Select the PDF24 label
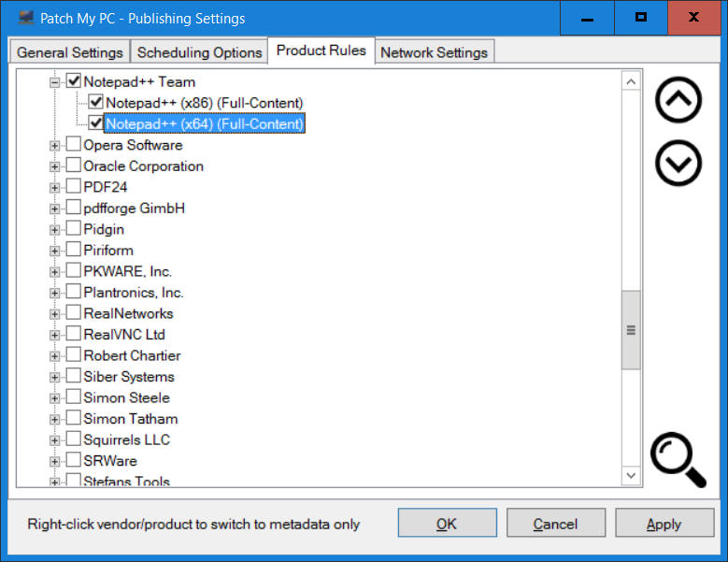728x562 pixels. click(106, 187)
